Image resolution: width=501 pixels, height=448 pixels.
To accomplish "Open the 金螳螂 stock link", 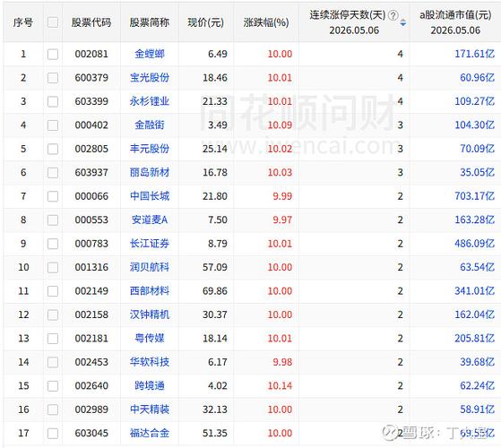I will pos(150,54).
